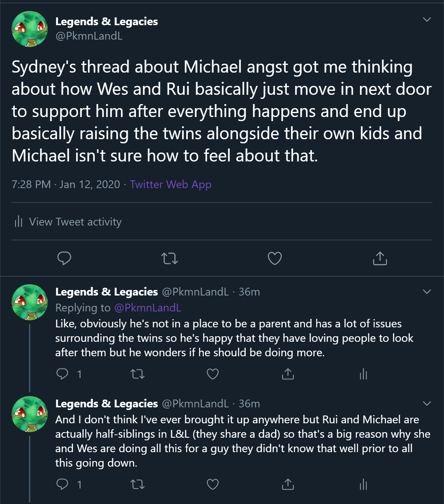444x504 pixels.
Task: Click the @PkmnLandL mention in "Replying to"
Action: pyautogui.click(x=148, y=308)
